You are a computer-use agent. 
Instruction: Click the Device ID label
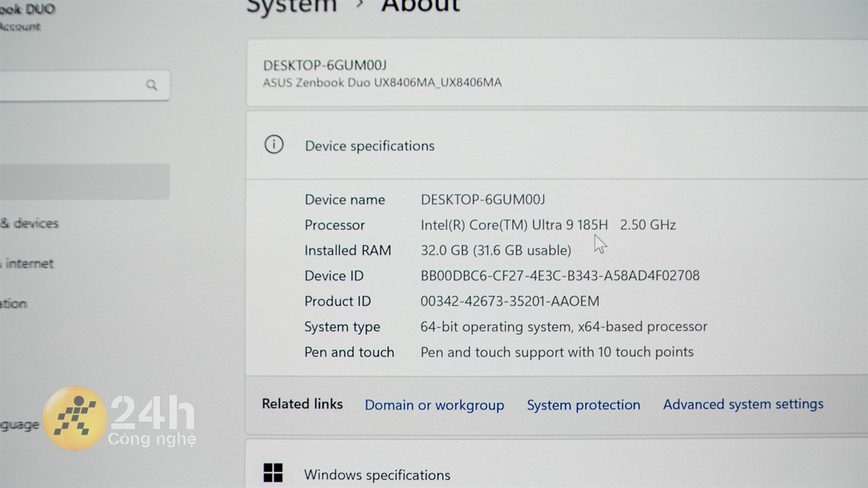[334, 275]
